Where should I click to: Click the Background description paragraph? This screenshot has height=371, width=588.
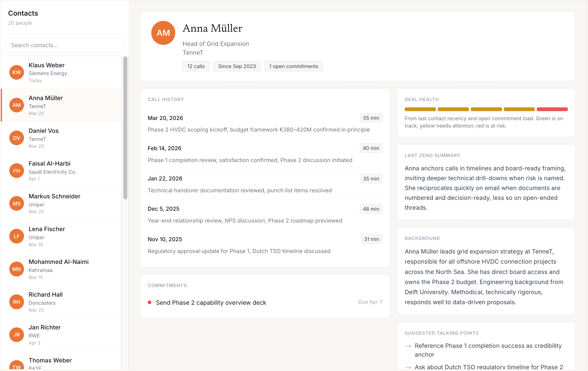(x=484, y=277)
